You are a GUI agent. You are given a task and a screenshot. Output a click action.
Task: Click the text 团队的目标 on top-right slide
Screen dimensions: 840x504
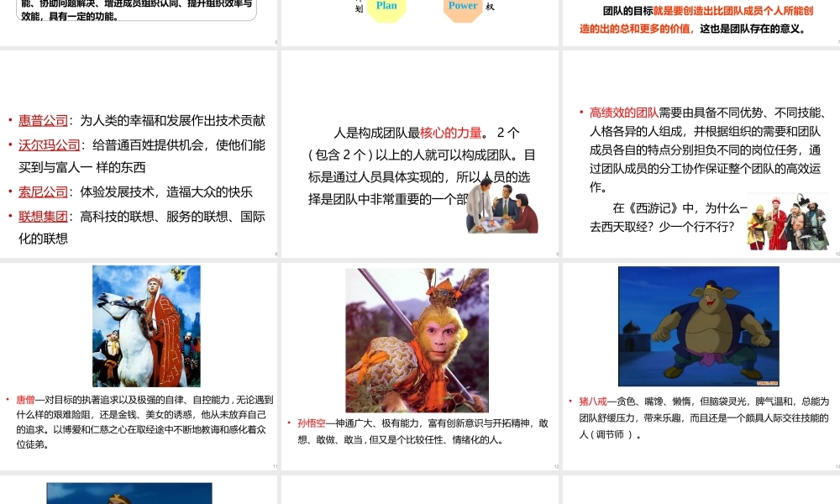click(627, 11)
